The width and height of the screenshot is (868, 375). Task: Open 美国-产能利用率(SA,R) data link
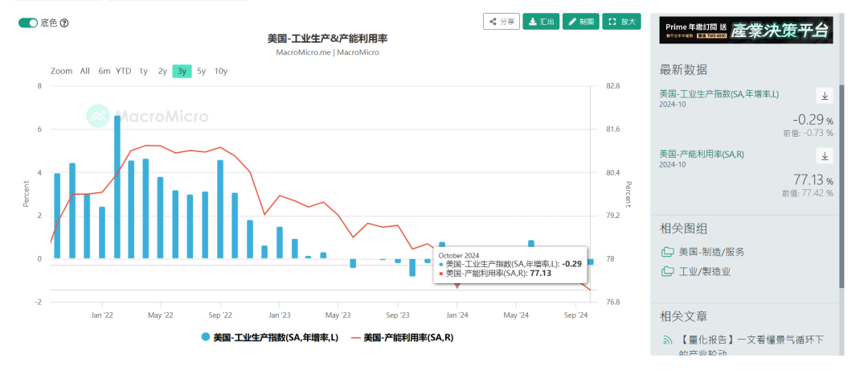pos(702,155)
